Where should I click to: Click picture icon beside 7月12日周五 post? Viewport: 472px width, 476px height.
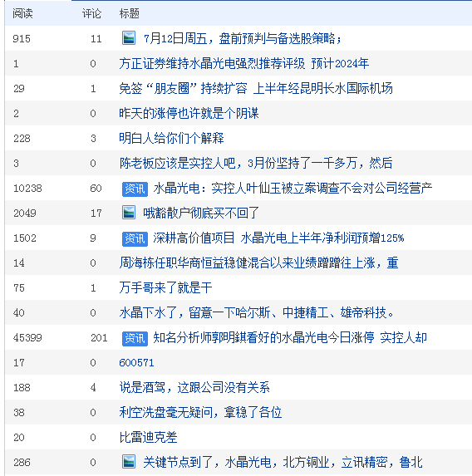pyautogui.click(x=129, y=38)
